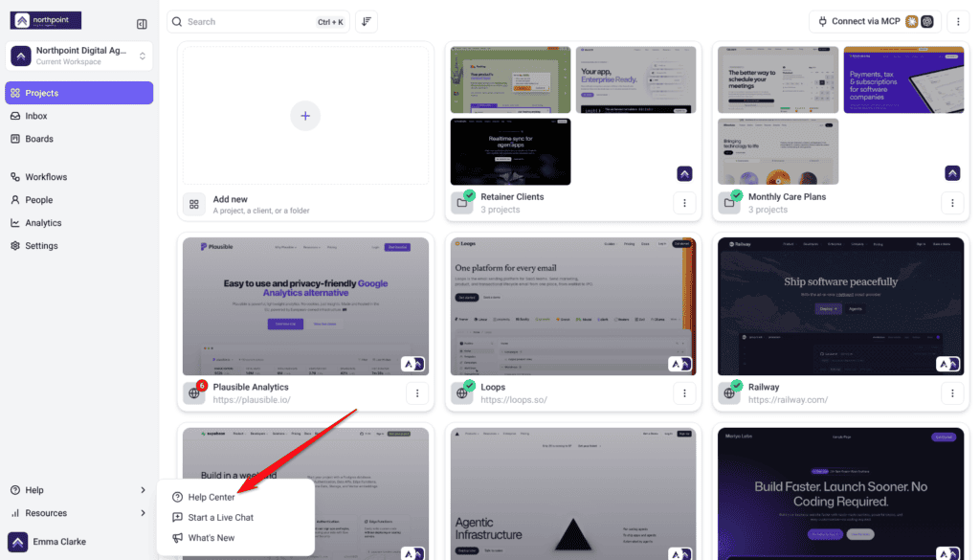Select Start a Live Chat
The width and height of the screenshot is (980, 560).
coord(235,518)
